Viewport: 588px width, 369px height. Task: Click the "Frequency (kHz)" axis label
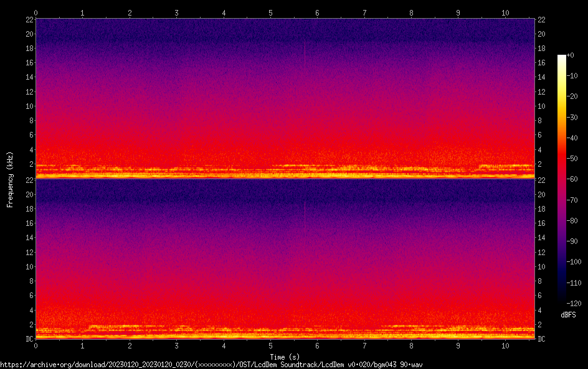point(10,179)
